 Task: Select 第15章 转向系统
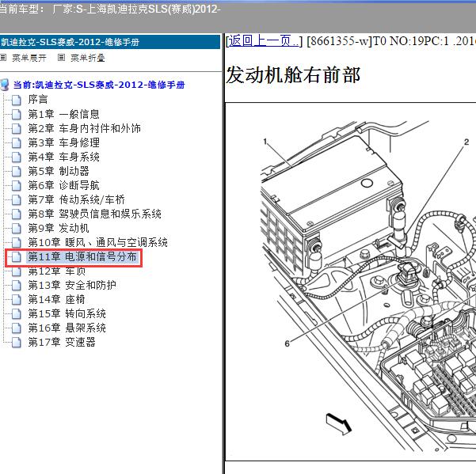[67, 313]
